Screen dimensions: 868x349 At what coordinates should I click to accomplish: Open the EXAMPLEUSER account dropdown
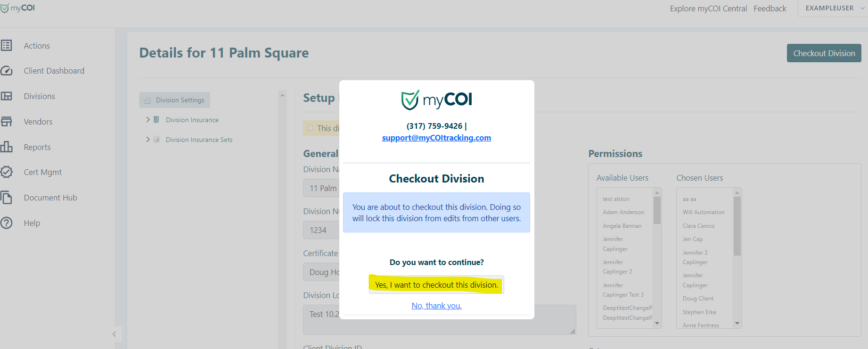click(x=834, y=8)
